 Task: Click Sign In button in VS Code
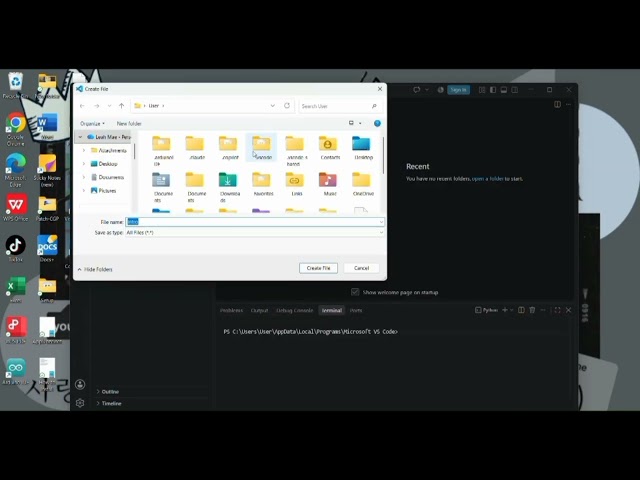[x=458, y=90]
